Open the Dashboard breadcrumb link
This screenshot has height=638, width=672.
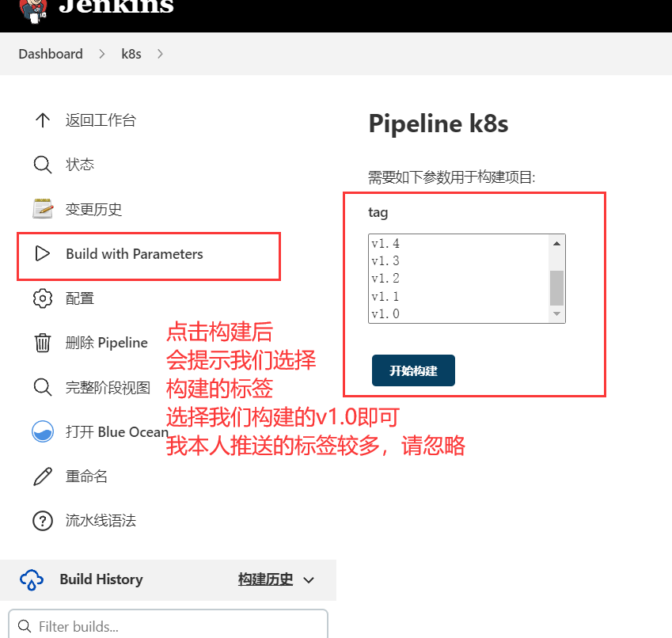pyautogui.click(x=51, y=54)
